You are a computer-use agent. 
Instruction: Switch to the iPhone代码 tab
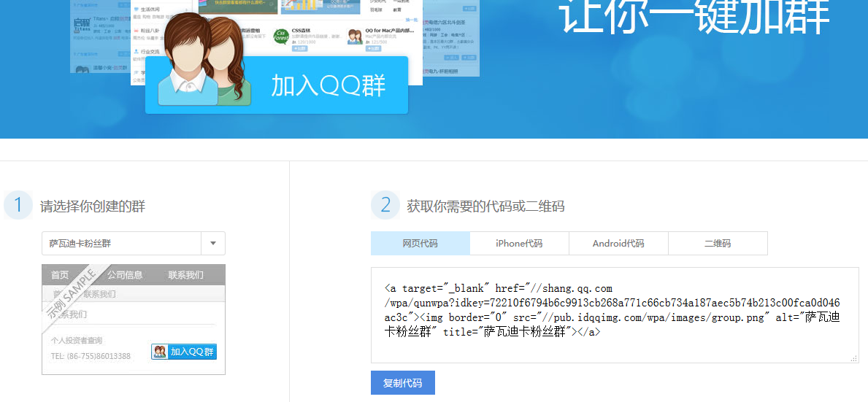[519, 243]
